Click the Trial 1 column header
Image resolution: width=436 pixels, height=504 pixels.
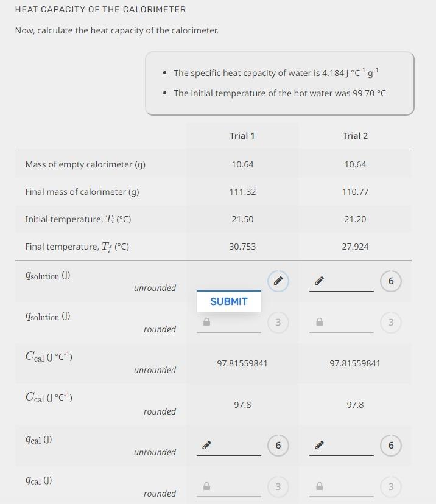point(242,136)
